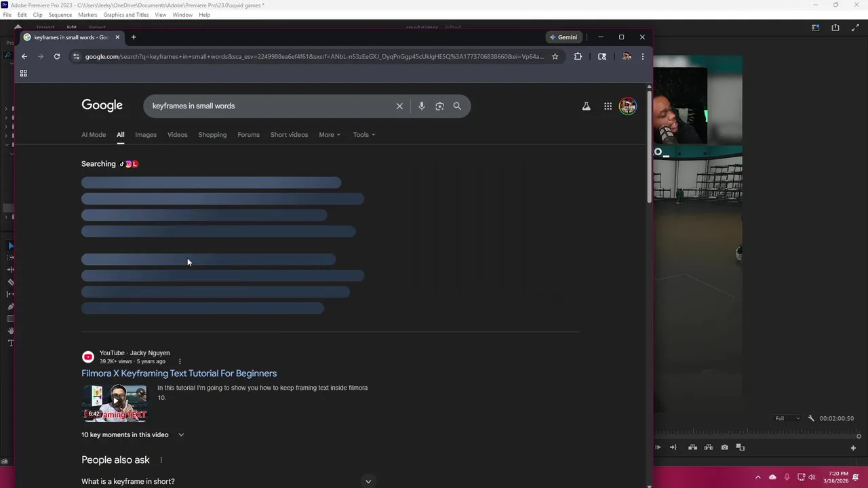Open Premiere Markers menu

pos(87,15)
